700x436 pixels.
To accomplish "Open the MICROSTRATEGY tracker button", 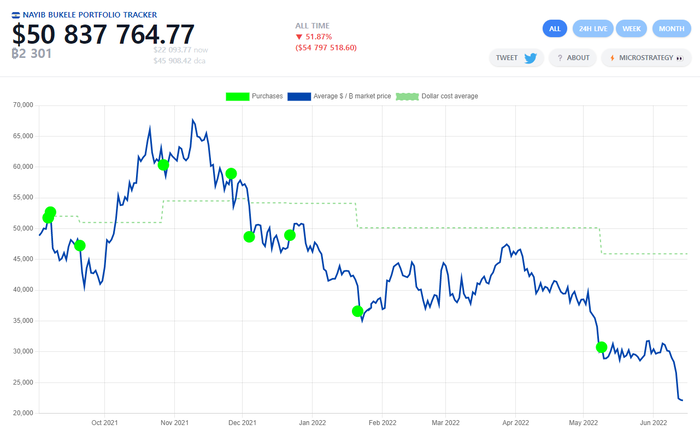I will click(x=646, y=58).
